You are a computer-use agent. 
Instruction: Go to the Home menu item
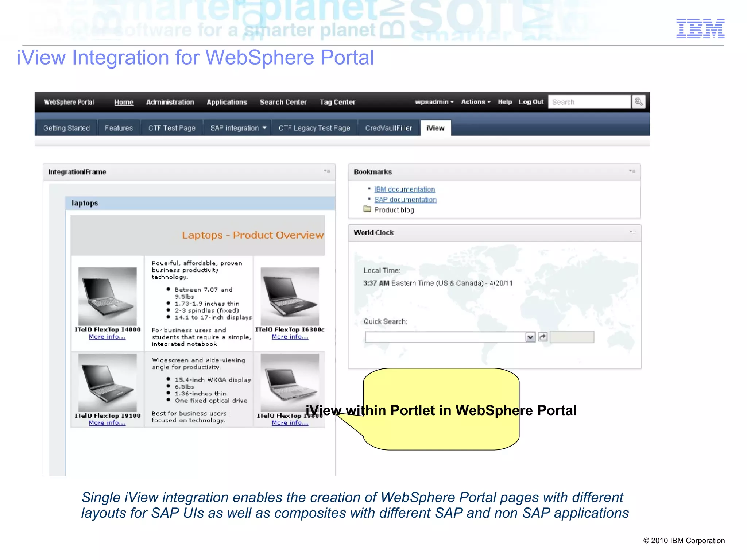click(124, 102)
